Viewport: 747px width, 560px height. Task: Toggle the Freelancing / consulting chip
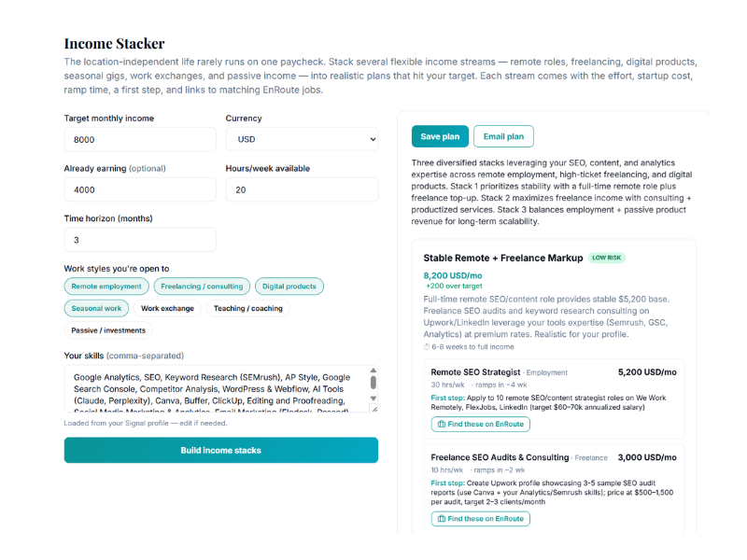point(202,287)
